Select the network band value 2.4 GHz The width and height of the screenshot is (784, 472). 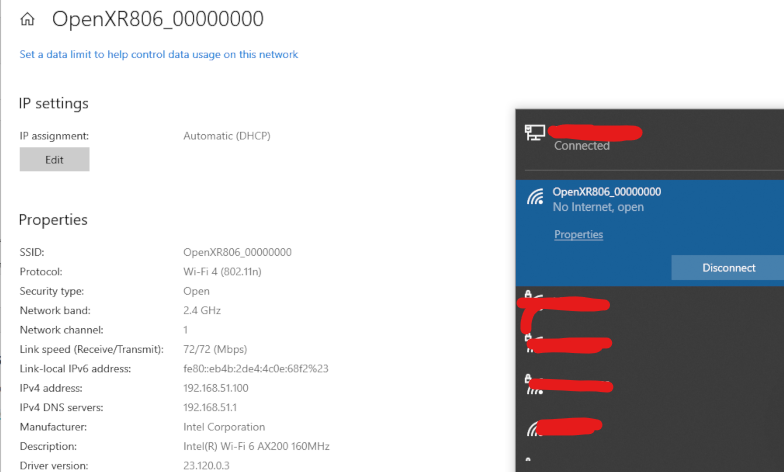[202, 310]
